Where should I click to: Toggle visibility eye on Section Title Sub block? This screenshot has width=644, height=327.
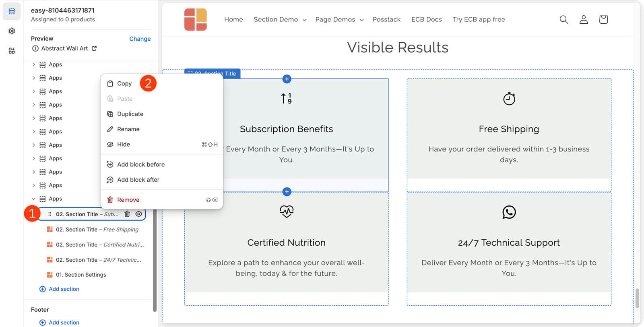pyautogui.click(x=138, y=214)
